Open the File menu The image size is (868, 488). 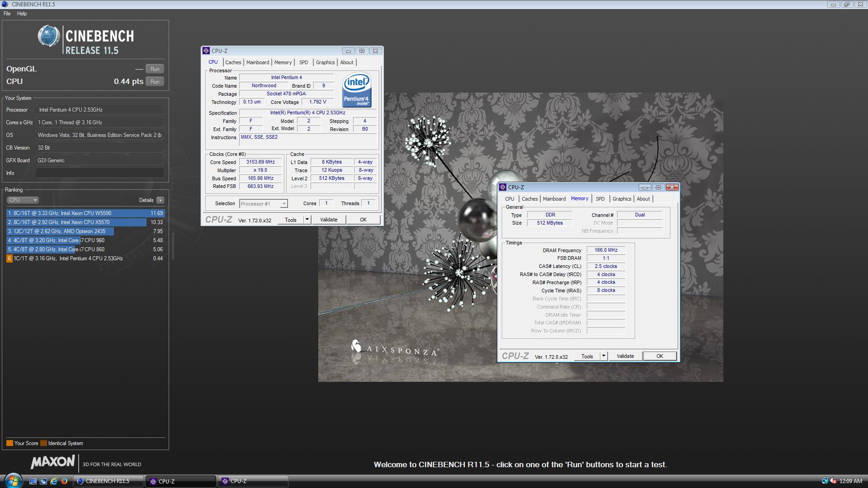click(x=7, y=14)
